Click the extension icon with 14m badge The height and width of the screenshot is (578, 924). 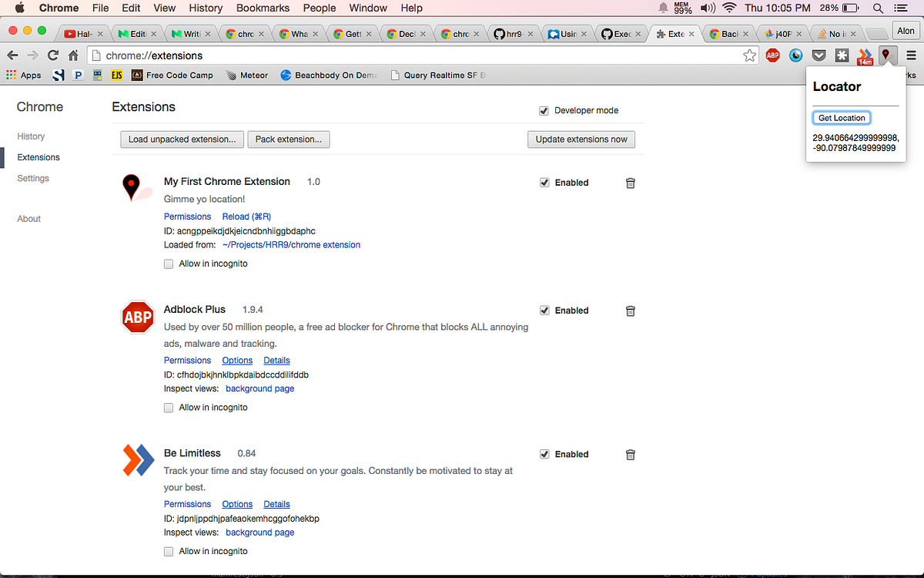pos(865,55)
